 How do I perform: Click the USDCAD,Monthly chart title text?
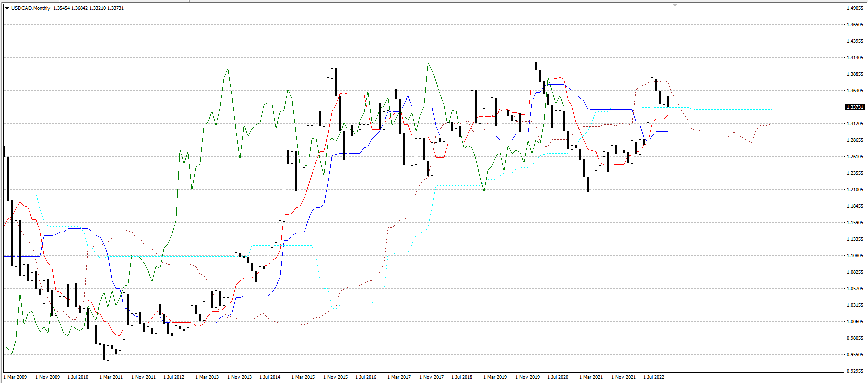[x=31, y=8]
